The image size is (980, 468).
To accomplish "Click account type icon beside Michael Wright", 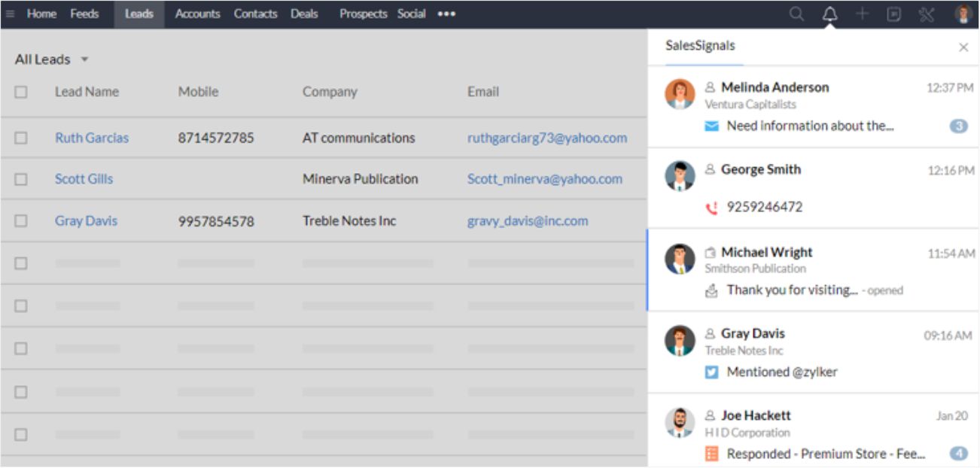I will tap(710, 252).
